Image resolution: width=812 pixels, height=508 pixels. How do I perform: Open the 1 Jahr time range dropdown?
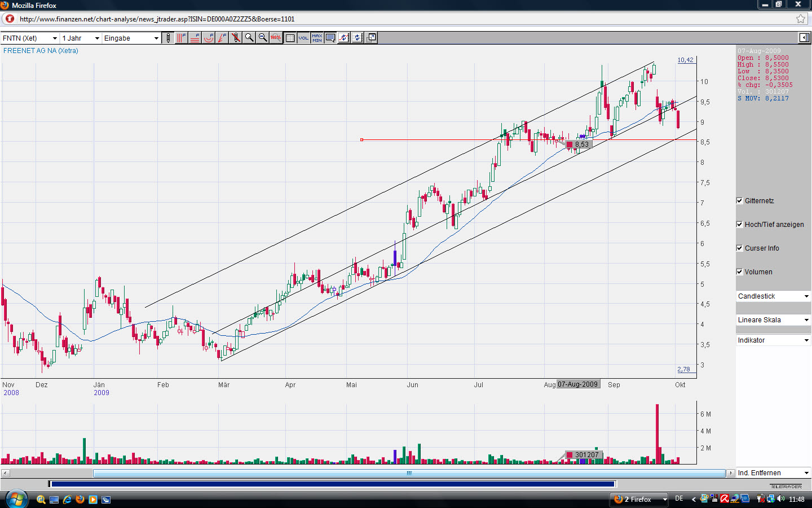[81, 38]
